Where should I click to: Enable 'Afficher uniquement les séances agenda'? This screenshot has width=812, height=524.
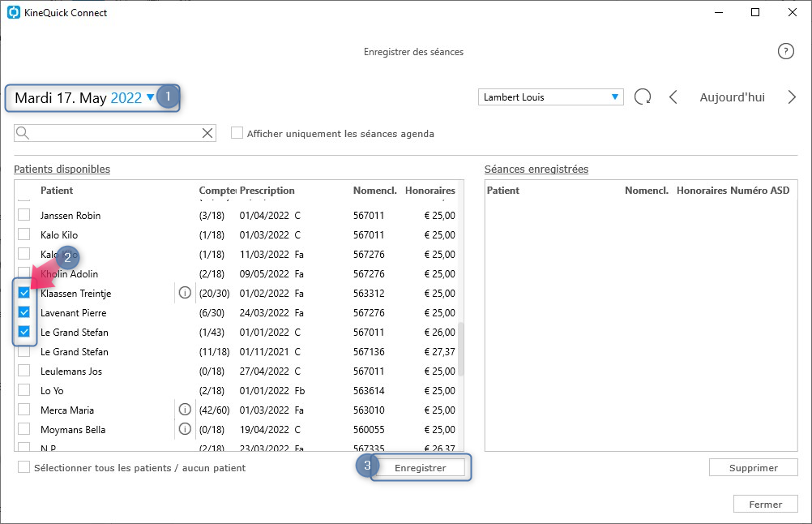[x=237, y=133]
